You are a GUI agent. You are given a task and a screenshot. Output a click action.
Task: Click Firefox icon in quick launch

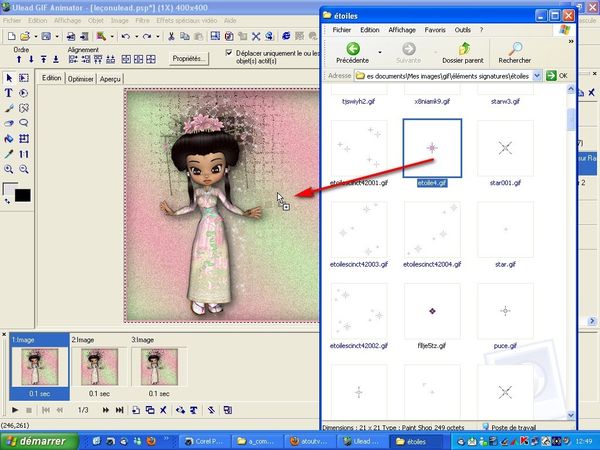151,441
